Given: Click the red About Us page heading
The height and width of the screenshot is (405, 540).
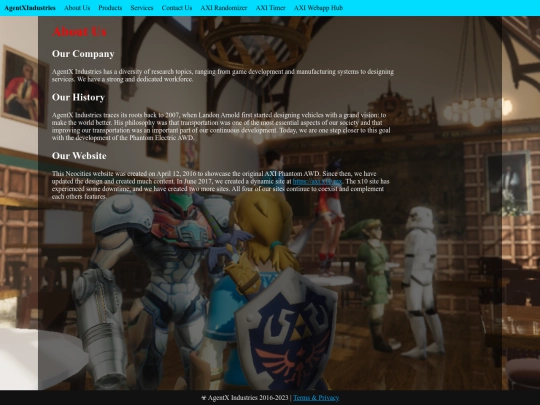Looking at the screenshot, I should (x=79, y=32).
